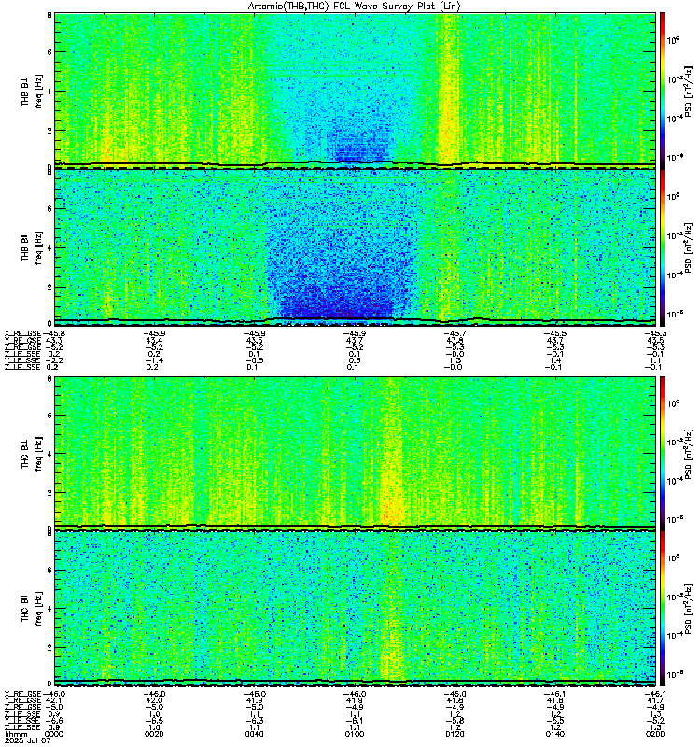Click the 'THB B∥' y-axis label
Image resolution: width=700 pixels, height=747 pixels.
tap(25, 247)
